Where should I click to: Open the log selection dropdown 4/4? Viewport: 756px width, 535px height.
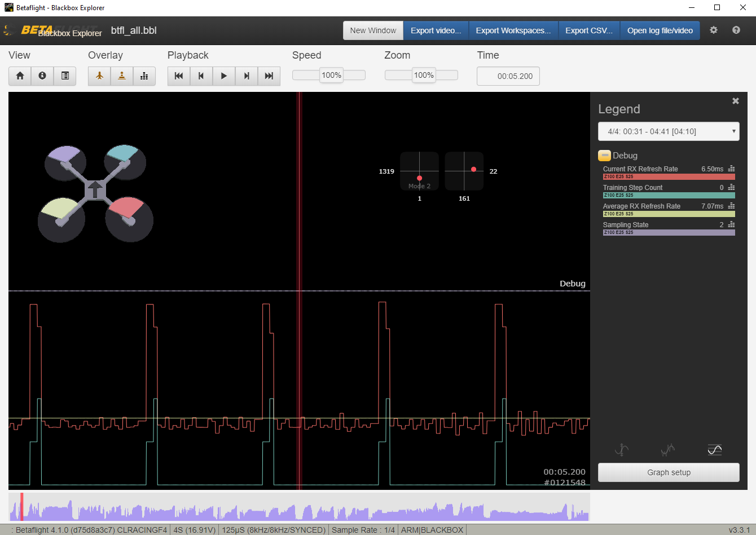[x=669, y=131]
